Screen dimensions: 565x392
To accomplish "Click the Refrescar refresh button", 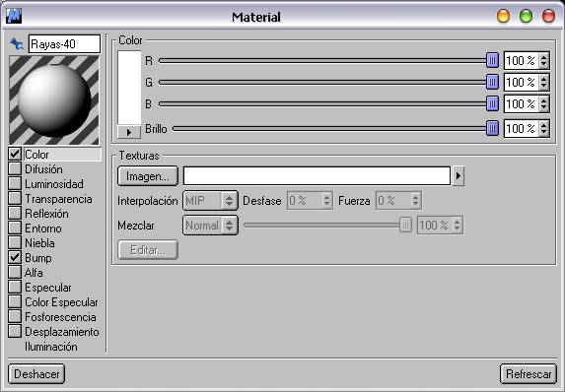I will [529, 374].
